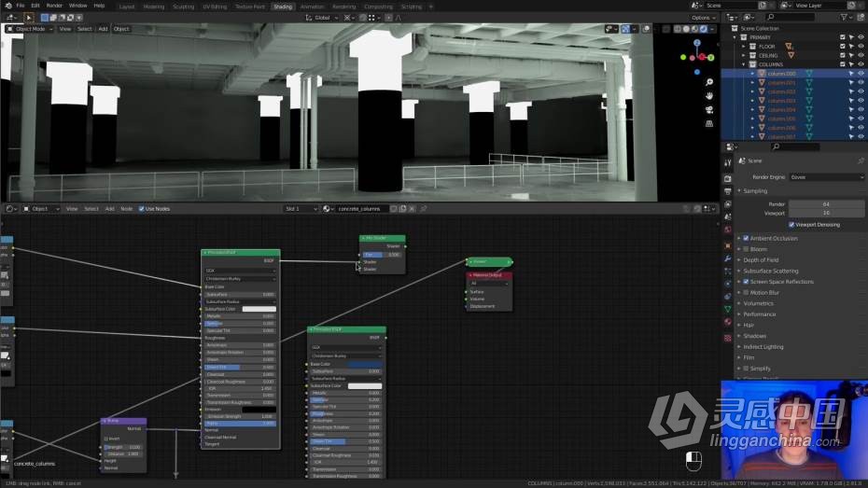
Task: Open the Add menu in node editor header
Action: (x=109, y=209)
